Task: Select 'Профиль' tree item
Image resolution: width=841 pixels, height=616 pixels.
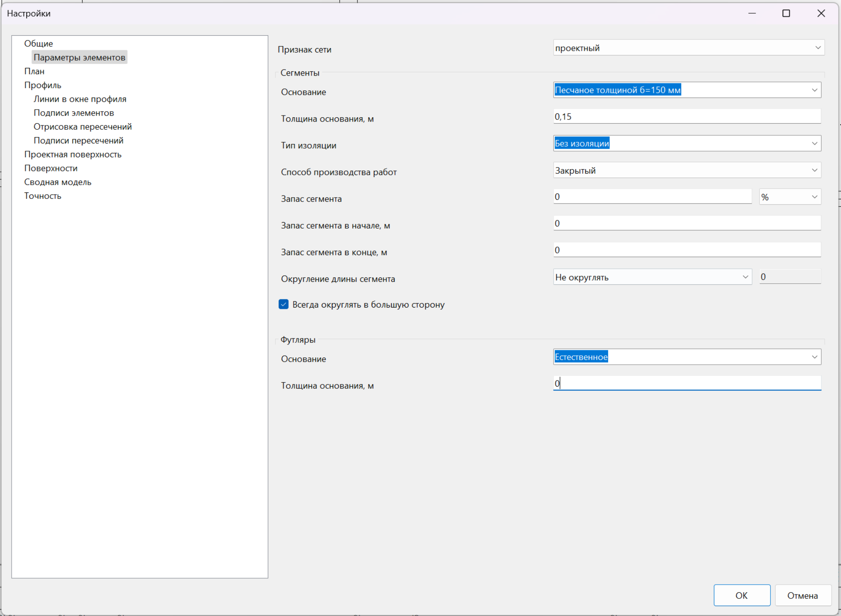Action: [x=43, y=85]
